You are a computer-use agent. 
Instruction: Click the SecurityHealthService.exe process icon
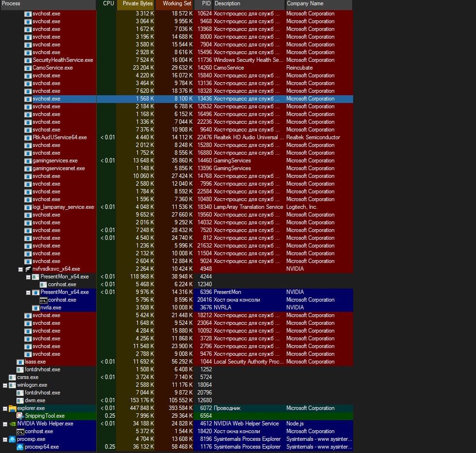(x=28, y=60)
